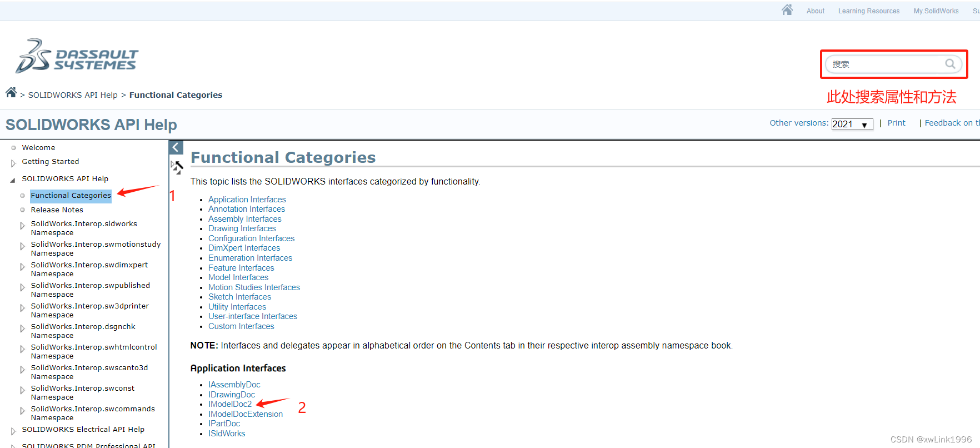Viewport: 980px width, 448px height.
Task: Select SolidWorks.Interop.swhtmlcontrol Namespace item
Action: point(94,351)
